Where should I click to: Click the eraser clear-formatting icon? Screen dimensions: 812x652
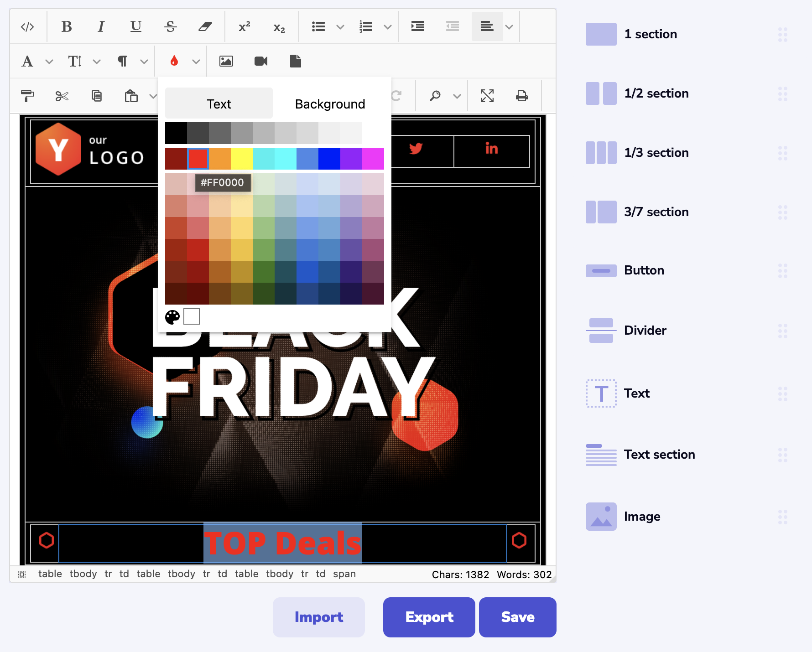coord(205,27)
